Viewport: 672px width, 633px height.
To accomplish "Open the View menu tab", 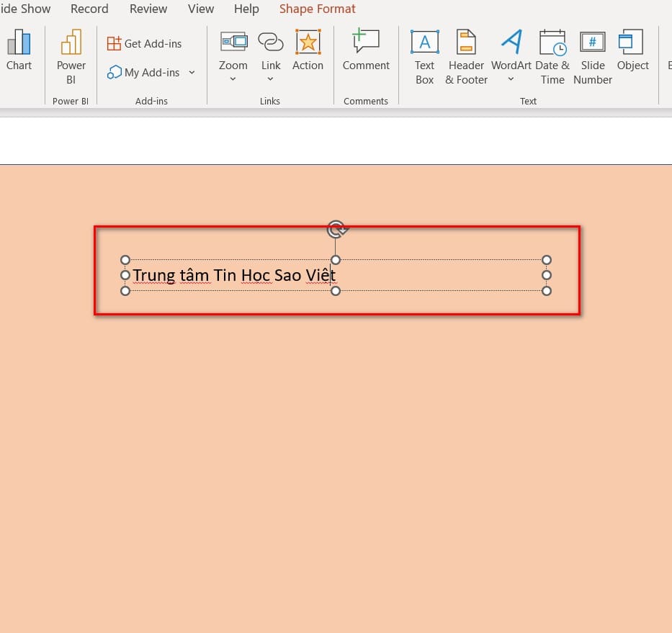I will (200, 9).
